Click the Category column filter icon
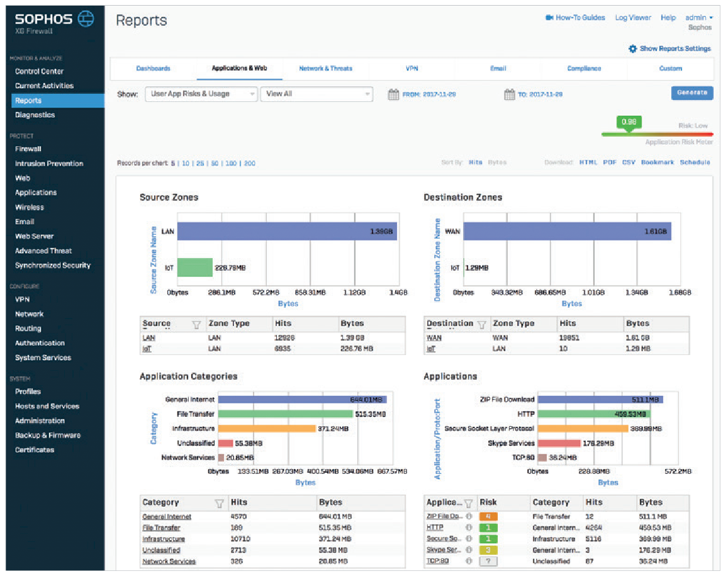728x576 pixels. click(219, 504)
